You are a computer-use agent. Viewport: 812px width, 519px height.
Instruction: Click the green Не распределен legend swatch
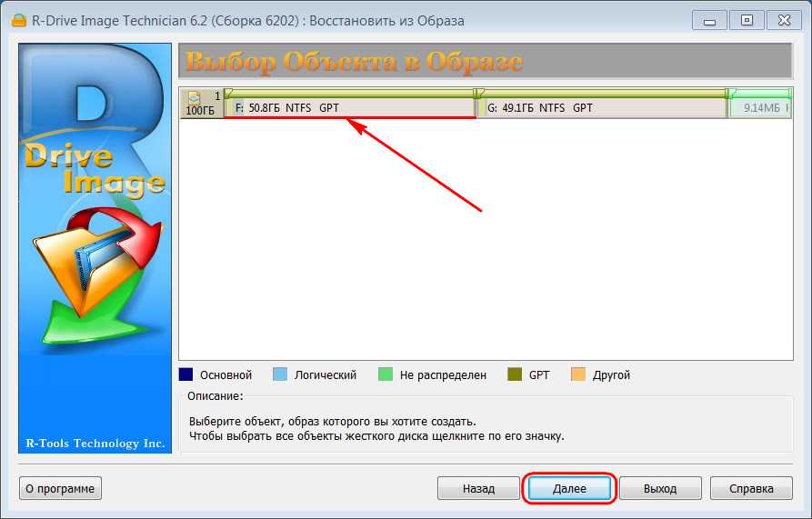pos(386,374)
